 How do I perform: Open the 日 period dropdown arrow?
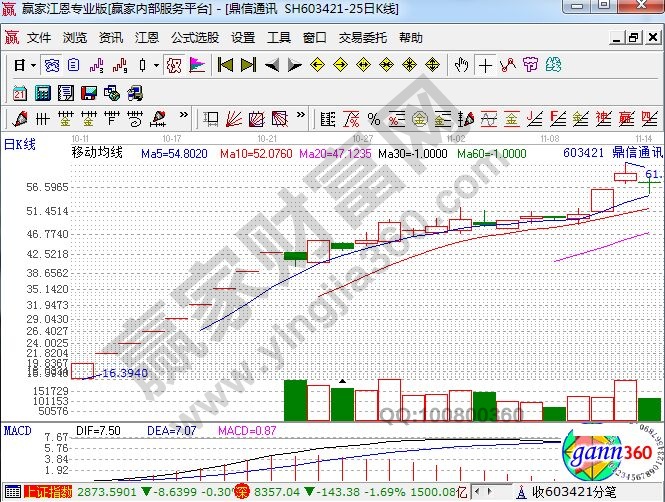coord(33,65)
